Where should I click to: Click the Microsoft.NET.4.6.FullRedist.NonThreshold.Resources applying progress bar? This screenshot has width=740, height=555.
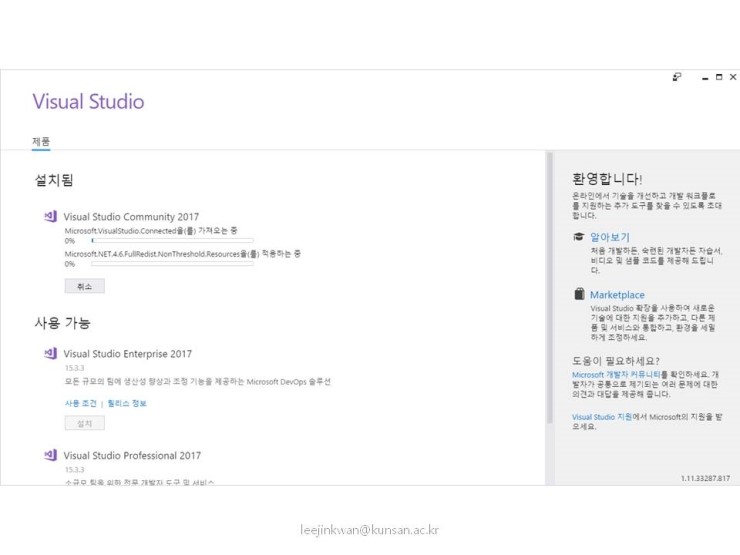(172, 264)
